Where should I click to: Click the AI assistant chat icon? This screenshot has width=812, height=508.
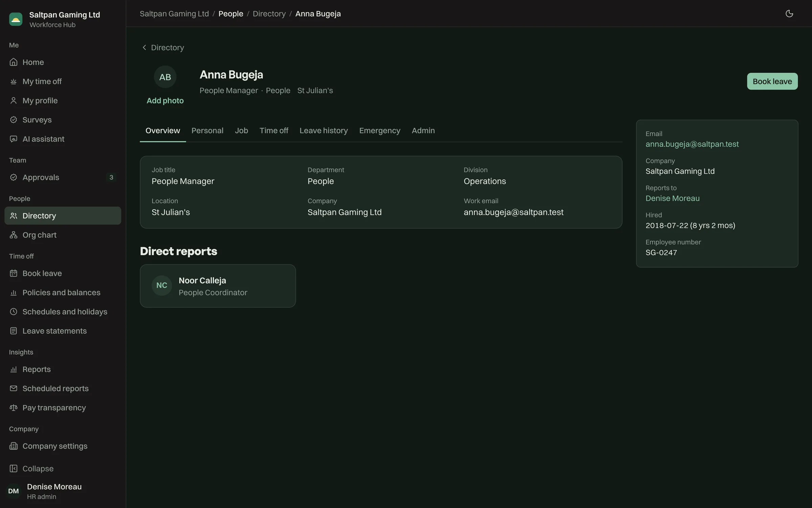[14, 139]
